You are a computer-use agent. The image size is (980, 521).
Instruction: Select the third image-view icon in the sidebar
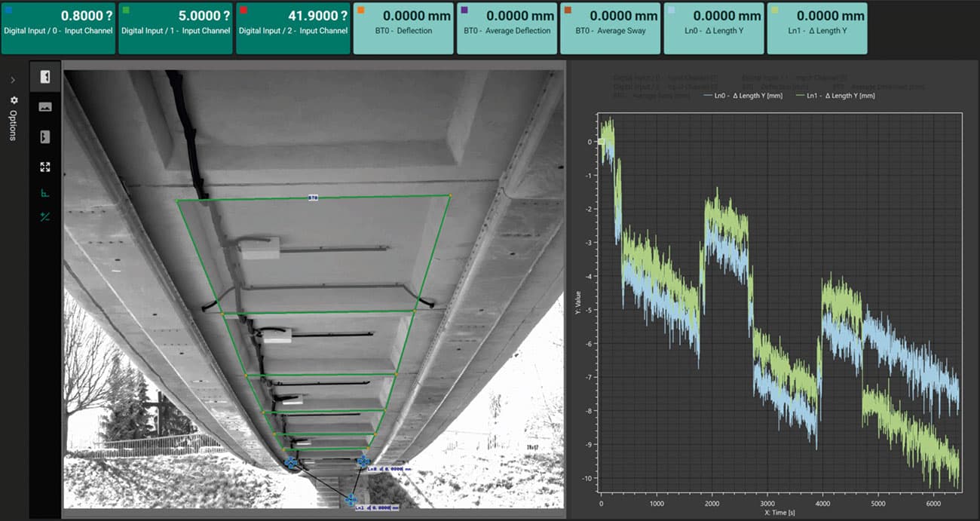click(x=45, y=136)
